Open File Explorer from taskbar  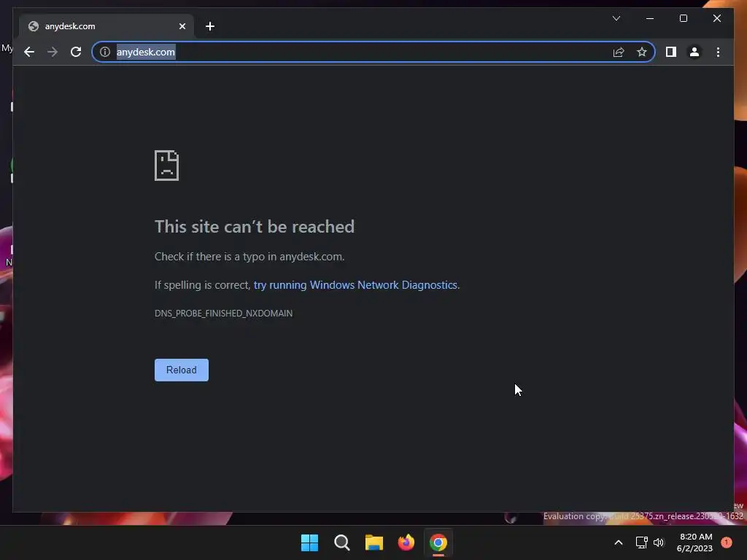[374, 542]
